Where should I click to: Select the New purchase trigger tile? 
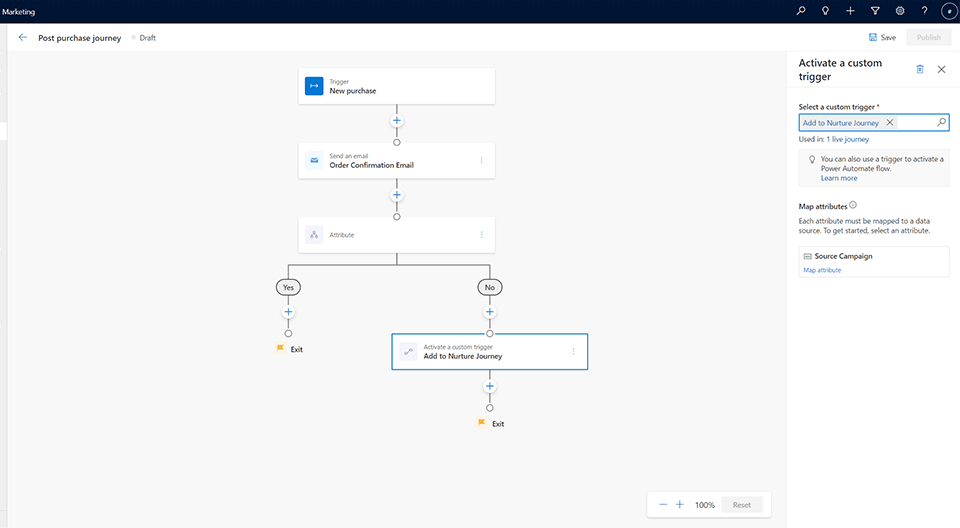click(396, 86)
